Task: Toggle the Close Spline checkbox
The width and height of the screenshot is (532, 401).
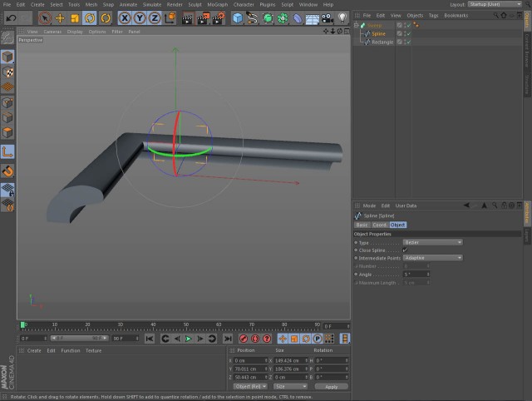Action: click(x=405, y=250)
